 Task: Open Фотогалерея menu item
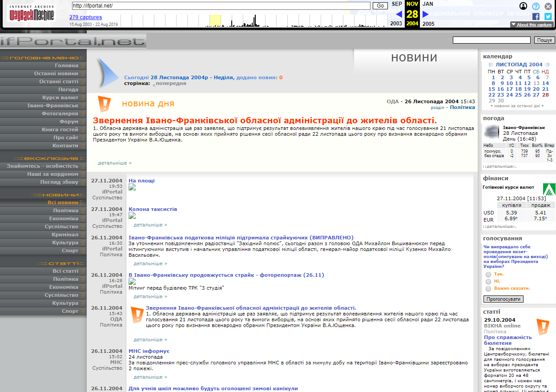[x=60, y=113]
